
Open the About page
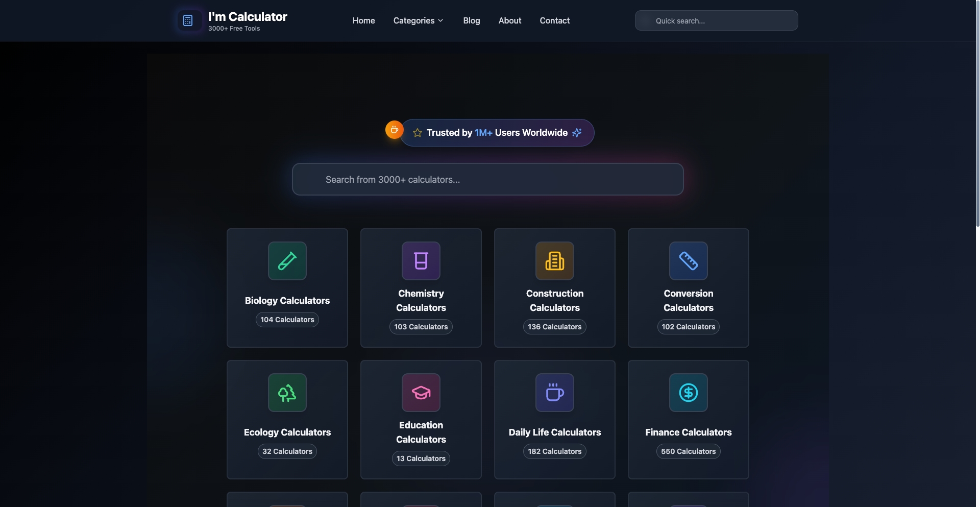(x=509, y=20)
